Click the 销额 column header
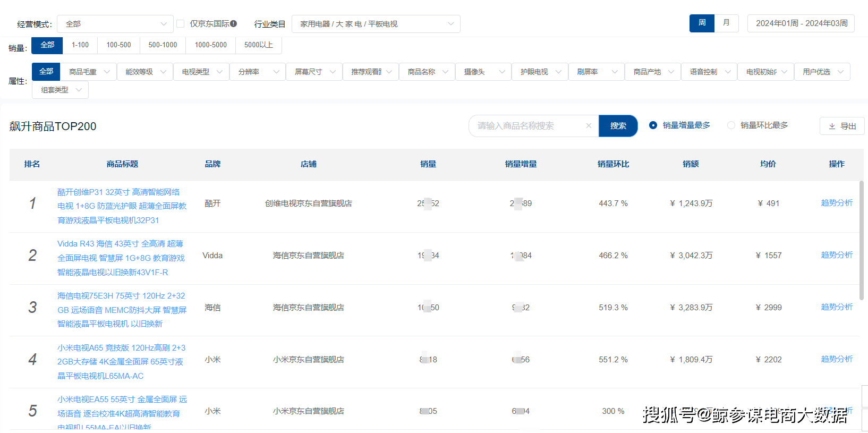 (691, 164)
